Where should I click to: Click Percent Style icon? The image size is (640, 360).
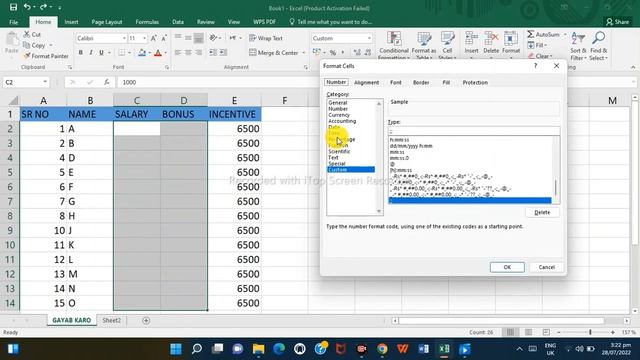[x=333, y=52]
